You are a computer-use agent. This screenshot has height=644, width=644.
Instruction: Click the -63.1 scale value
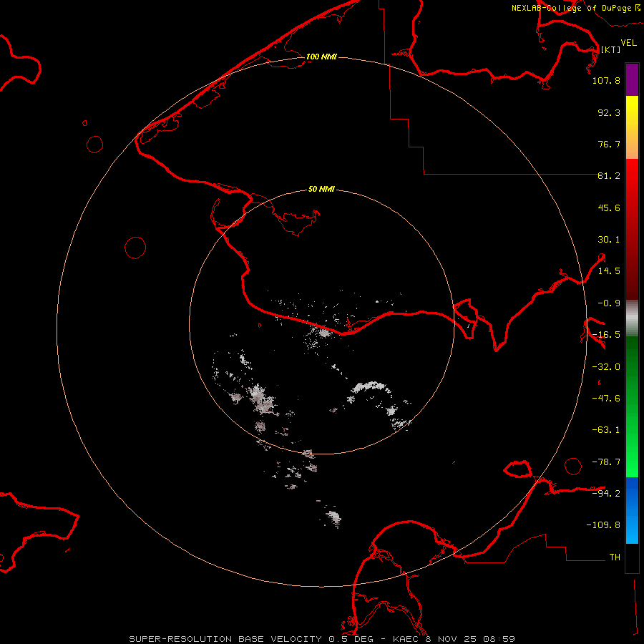pyautogui.click(x=606, y=430)
